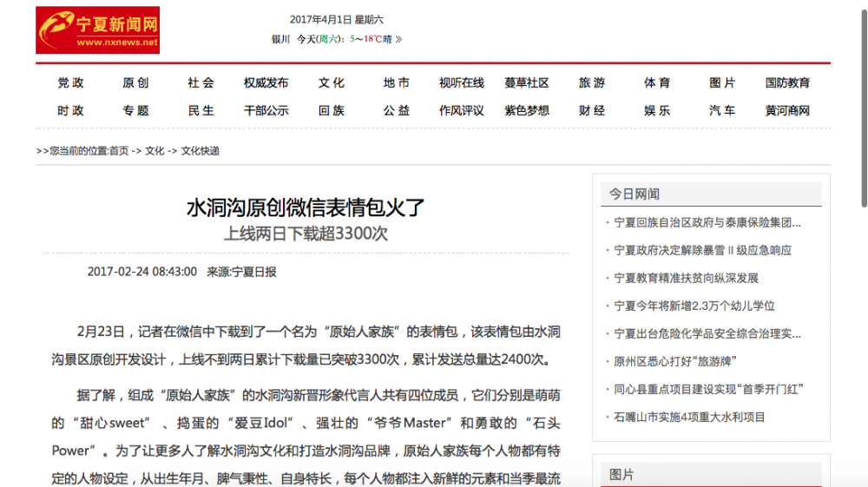
Task: Open the 地市 section
Action: (x=397, y=83)
